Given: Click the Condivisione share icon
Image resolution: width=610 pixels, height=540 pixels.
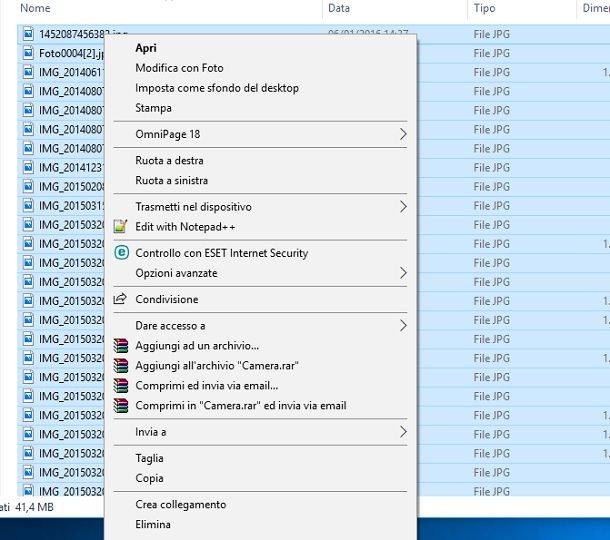Looking at the screenshot, I should [x=121, y=299].
